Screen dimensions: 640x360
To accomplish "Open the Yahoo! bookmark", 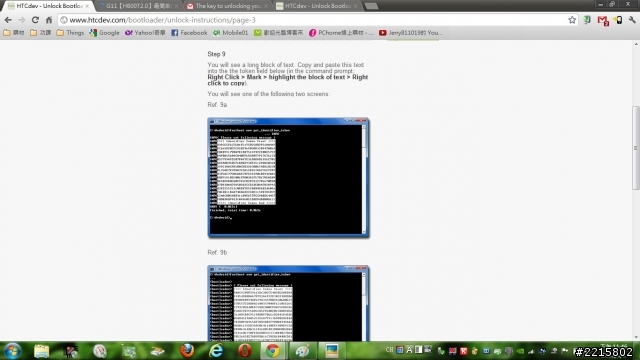I will (145, 33).
